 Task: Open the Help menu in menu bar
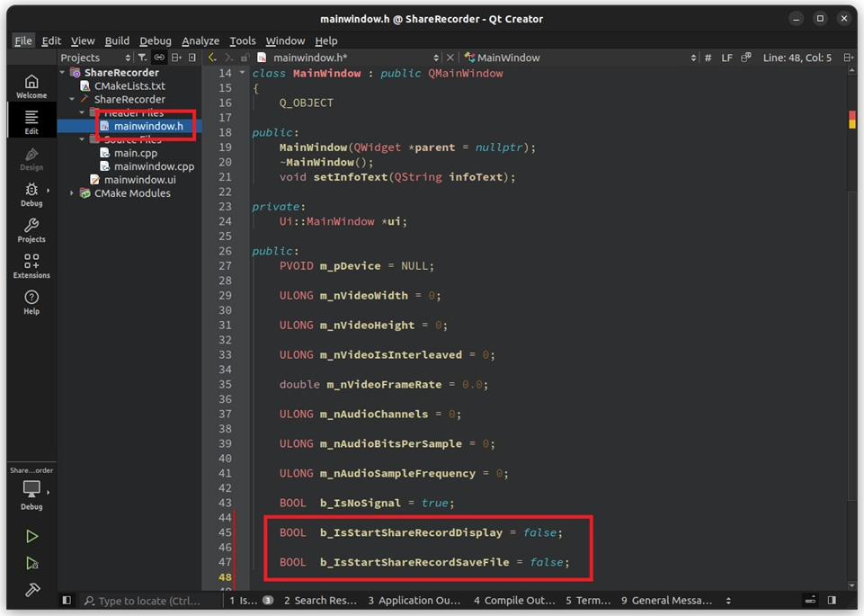coord(326,40)
